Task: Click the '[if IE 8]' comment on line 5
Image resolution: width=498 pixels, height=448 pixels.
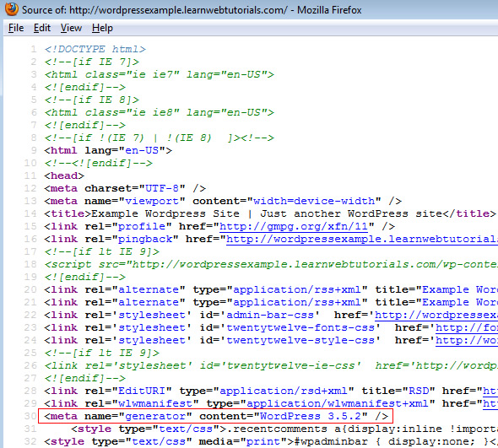Action: [x=92, y=100]
